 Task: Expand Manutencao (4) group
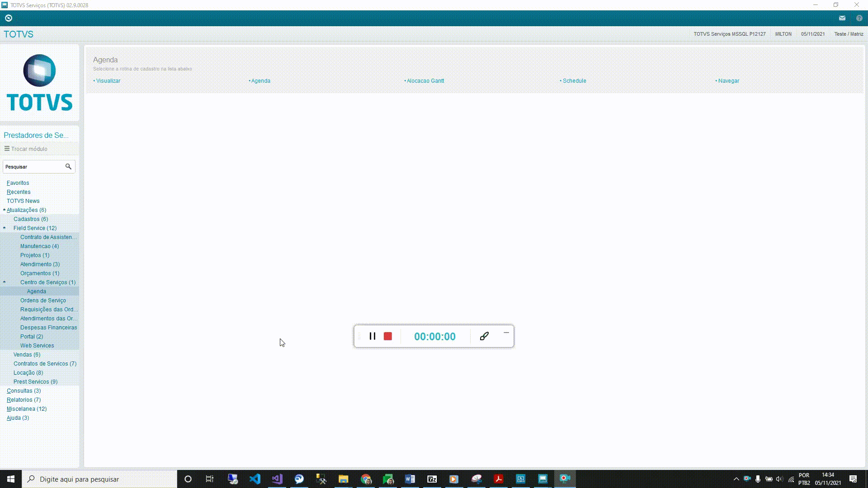(x=39, y=246)
